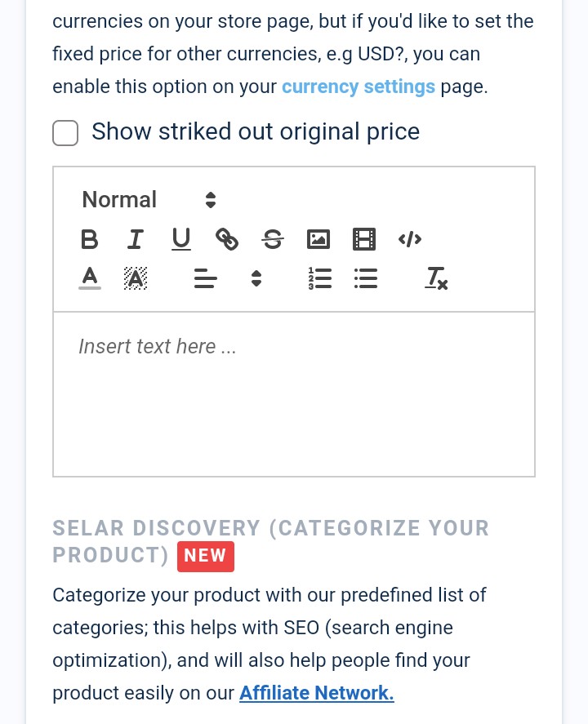
Task: Insert an image into the editor
Action: point(318,239)
